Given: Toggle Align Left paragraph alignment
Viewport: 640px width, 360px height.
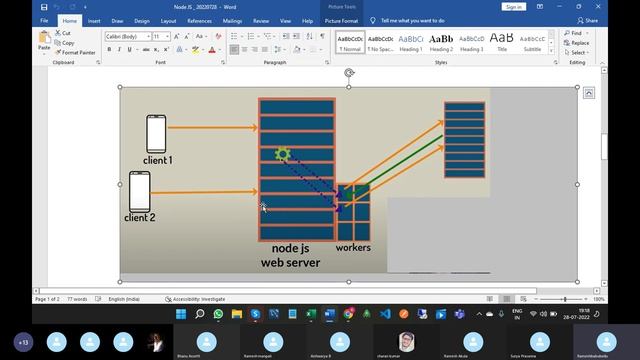Looking at the screenshot, I should pos(234,50).
